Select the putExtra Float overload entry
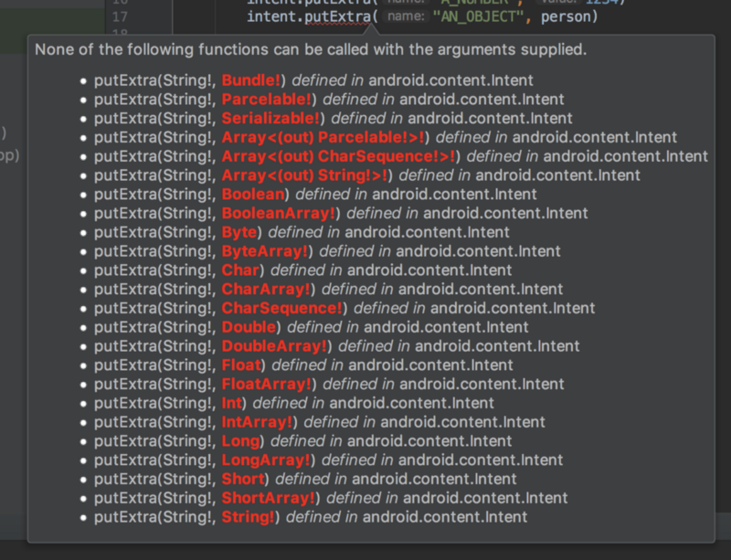The width and height of the screenshot is (731, 560). (303, 365)
